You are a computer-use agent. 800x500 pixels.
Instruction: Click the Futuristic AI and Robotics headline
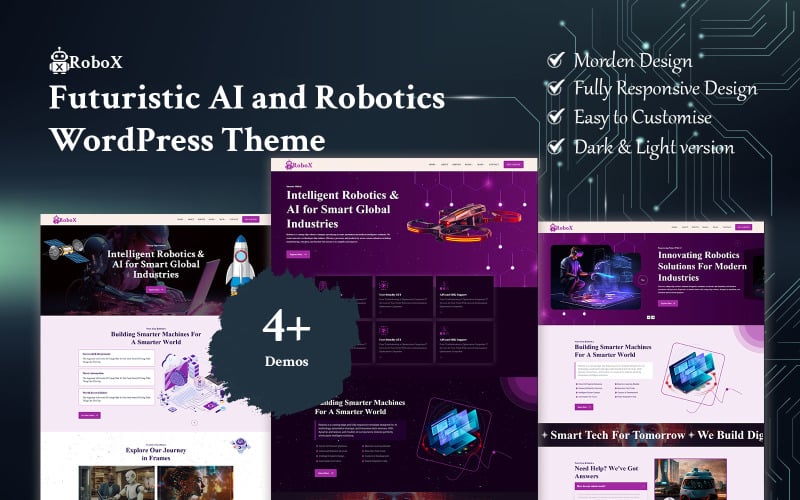248,98
